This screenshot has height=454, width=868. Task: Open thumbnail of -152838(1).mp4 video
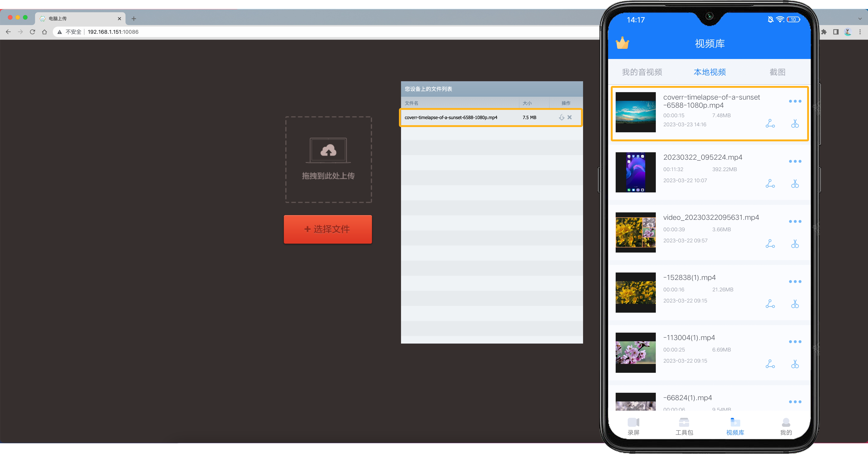point(635,292)
